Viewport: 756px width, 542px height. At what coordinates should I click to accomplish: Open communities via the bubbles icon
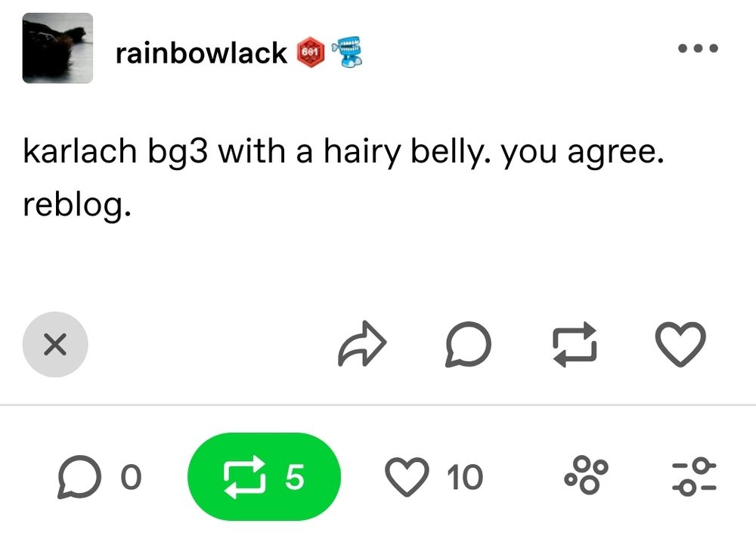(x=587, y=475)
